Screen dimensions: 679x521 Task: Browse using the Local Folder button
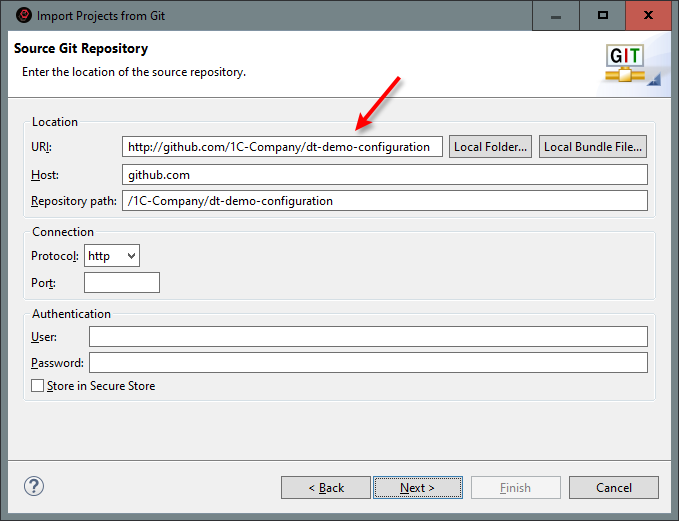(x=490, y=147)
